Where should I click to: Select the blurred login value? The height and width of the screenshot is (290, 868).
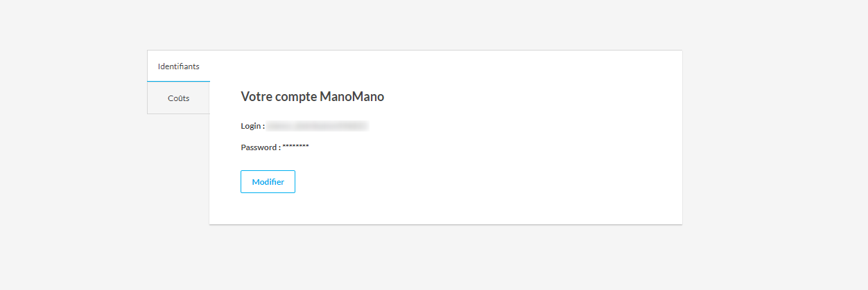pyautogui.click(x=318, y=126)
